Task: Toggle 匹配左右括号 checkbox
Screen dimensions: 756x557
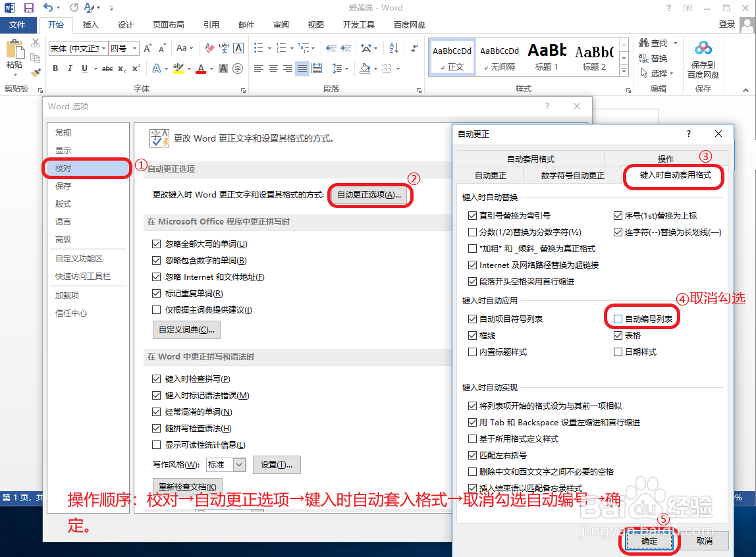Action: click(473, 456)
